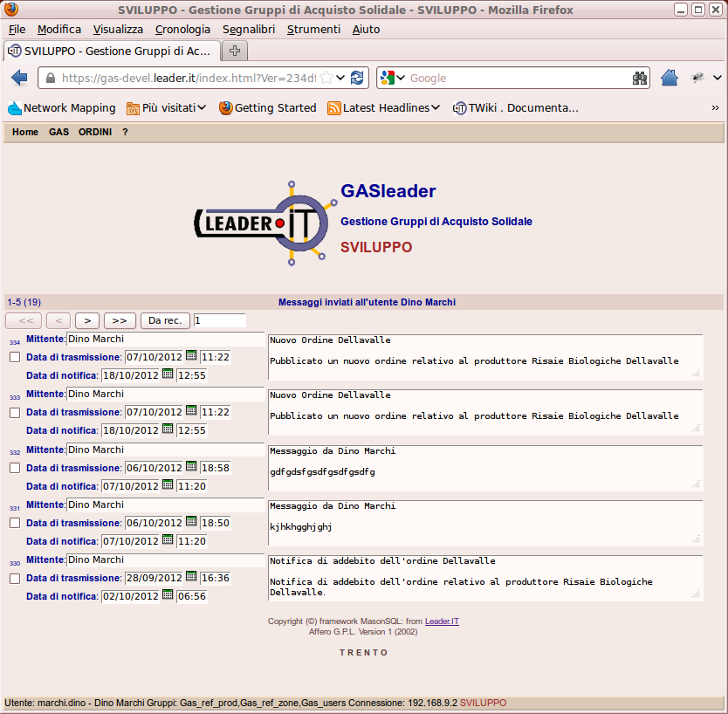Open calendar for message 333 transmission date
The width and height of the screenshot is (728, 714).
point(191,410)
